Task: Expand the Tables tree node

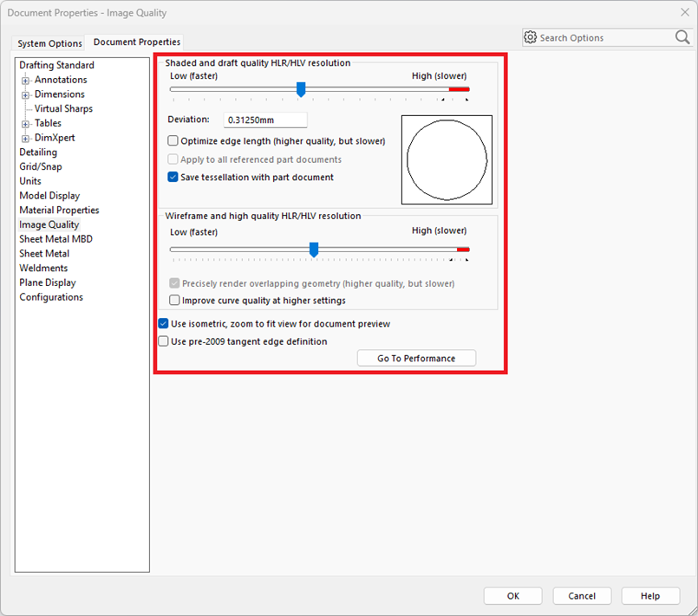Action: pos(25,124)
